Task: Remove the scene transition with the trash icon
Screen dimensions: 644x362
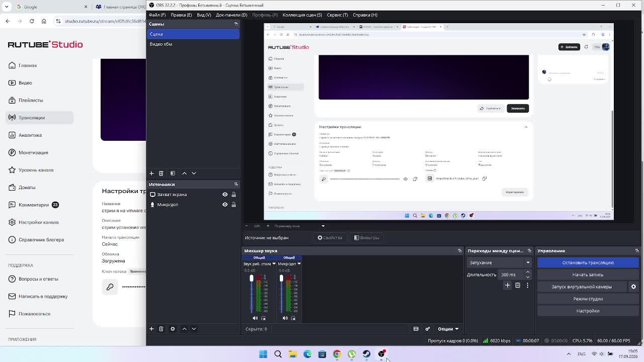Action: (517, 286)
